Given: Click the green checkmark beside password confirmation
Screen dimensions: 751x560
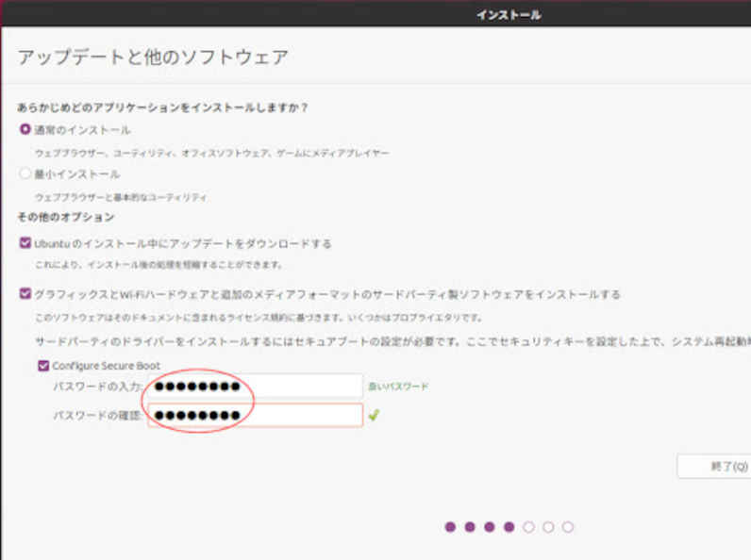Looking at the screenshot, I should pyautogui.click(x=374, y=415).
